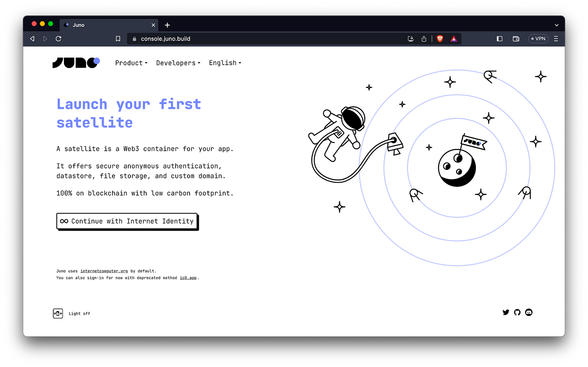Click the Juno logo in header

click(x=76, y=63)
